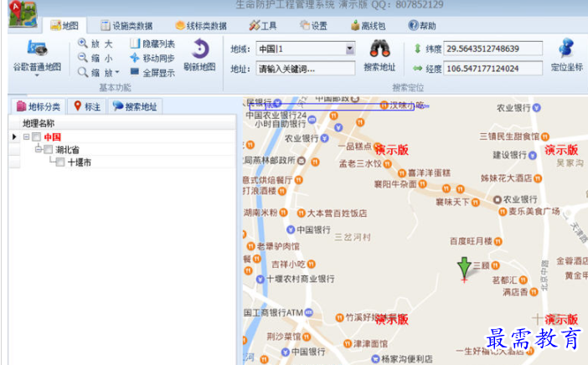Click the 大本营百姓饭店 restaurant marker
Screen dimensions: 588x365
301,213
